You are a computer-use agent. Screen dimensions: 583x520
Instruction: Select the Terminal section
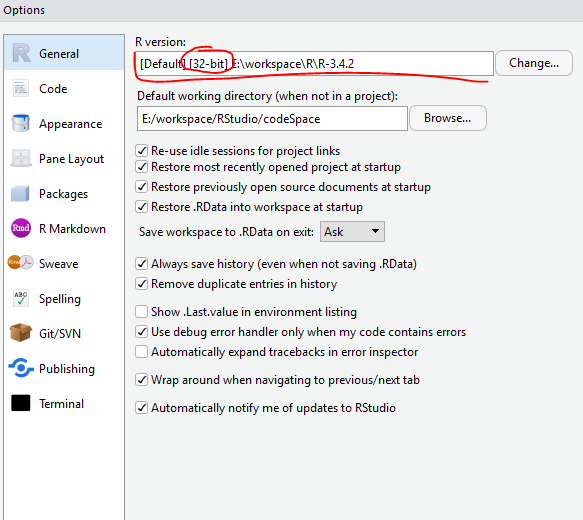pyautogui.click(x=64, y=403)
